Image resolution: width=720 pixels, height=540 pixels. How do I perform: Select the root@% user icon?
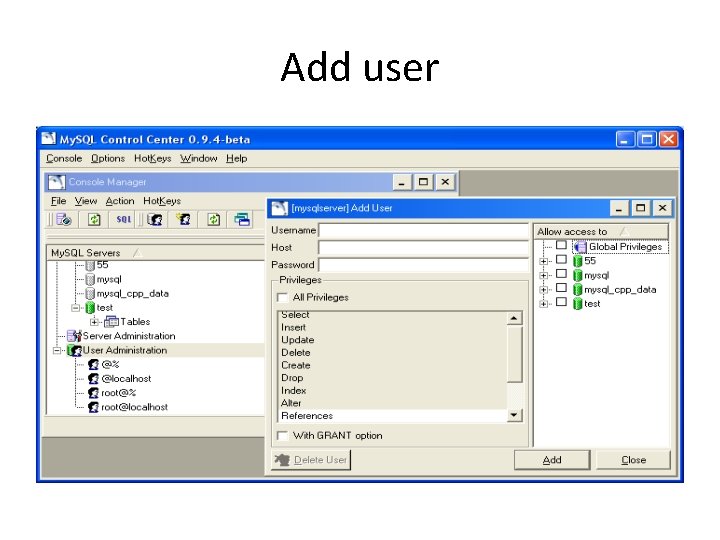(93, 393)
